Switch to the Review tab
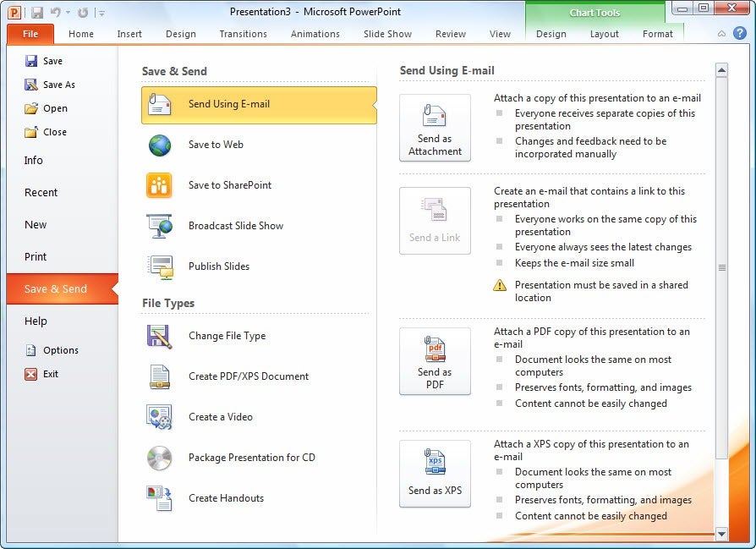The image size is (756, 549). [451, 34]
